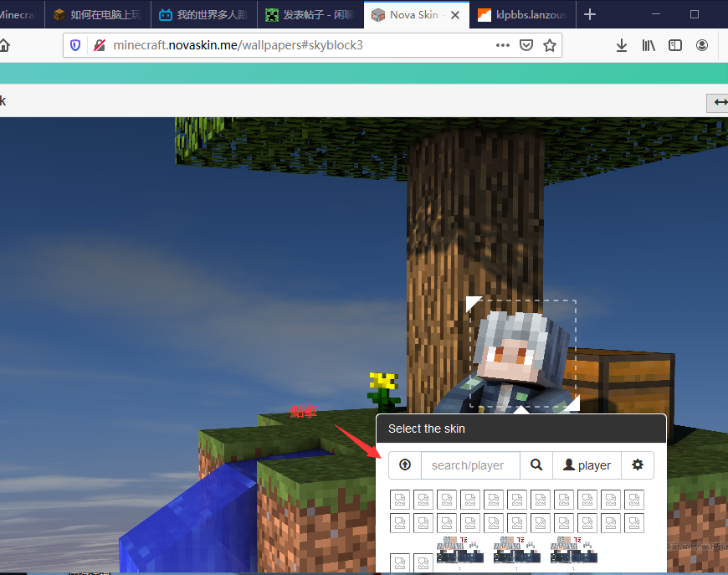Select last skin thumbnail in top row
The width and height of the screenshot is (728, 575).
click(x=633, y=500)
